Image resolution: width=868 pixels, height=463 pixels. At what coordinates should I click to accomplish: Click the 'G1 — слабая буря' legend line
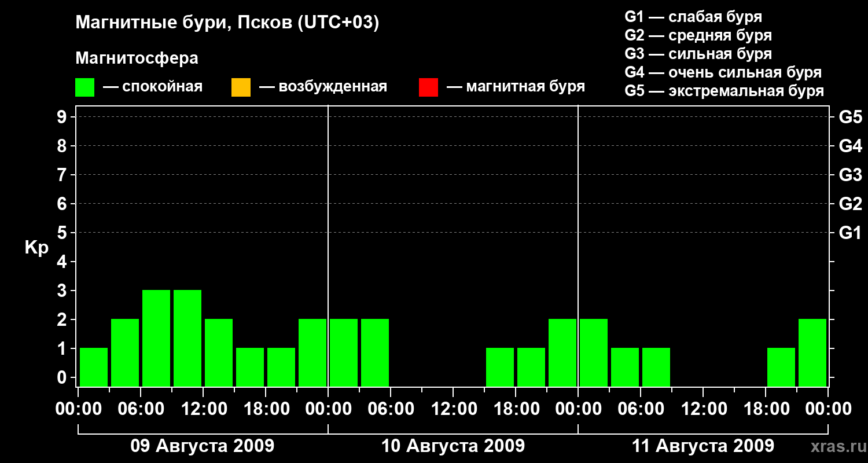tap(693, 17)
